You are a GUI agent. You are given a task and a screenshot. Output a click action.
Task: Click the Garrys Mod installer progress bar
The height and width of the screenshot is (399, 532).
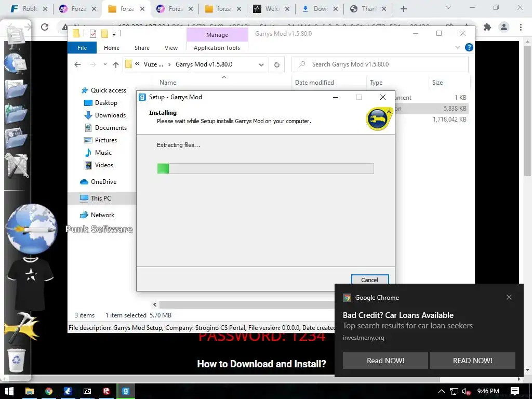click(265, 169)
